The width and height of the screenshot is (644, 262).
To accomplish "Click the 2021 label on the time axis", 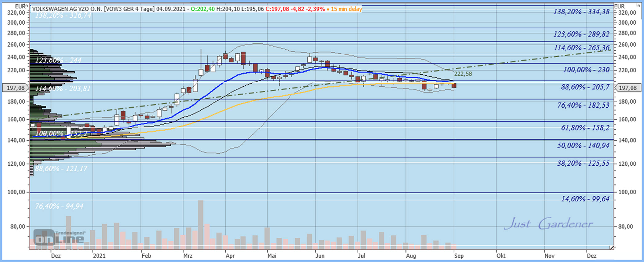I will pos(99,256).
